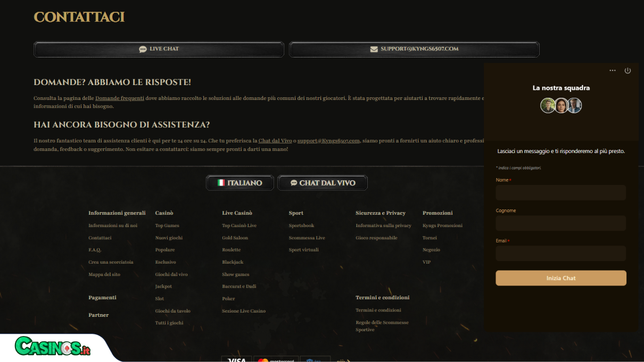Open Giochi da tavolo link
This screenshot has height=362, width=644.
173,311
